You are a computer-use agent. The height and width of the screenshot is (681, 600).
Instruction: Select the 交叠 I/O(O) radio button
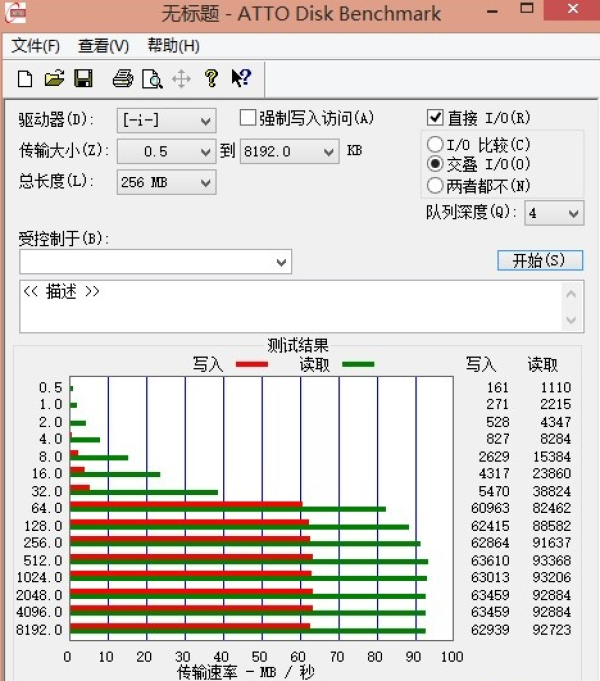click(x=435, y=164)
